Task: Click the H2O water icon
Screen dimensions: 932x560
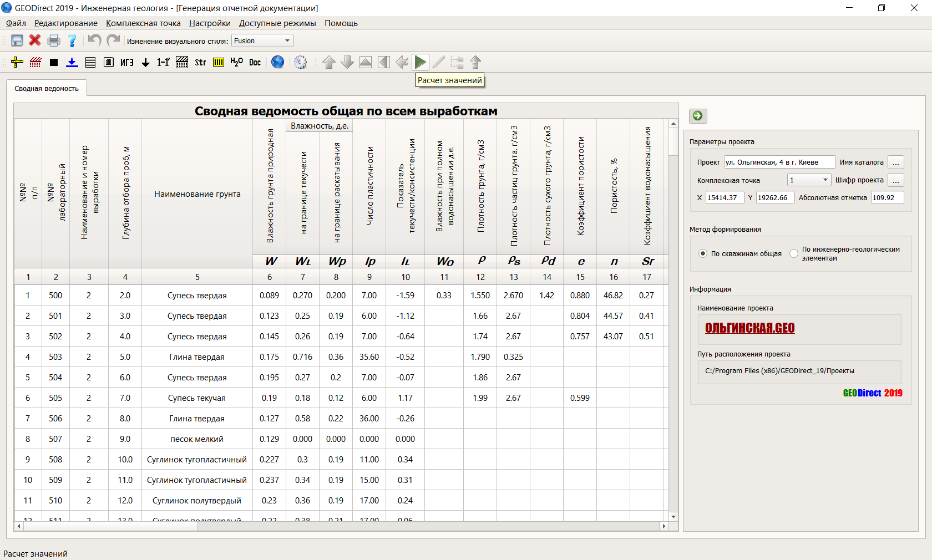Action: pos(236,62)
